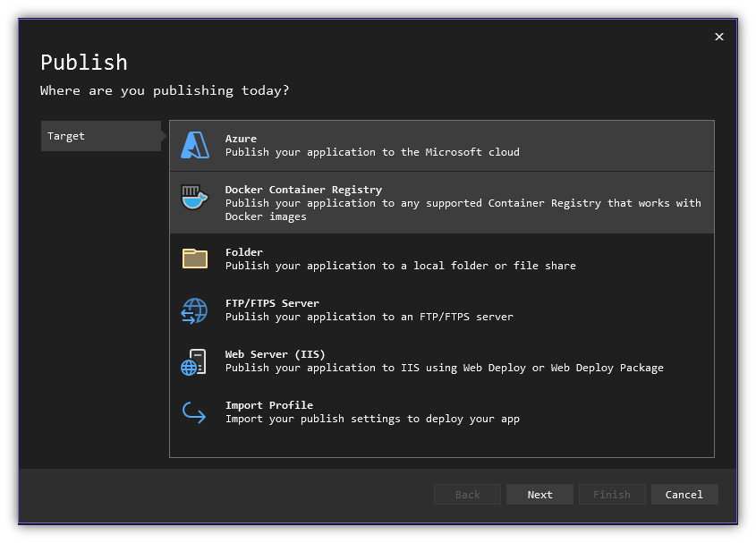Click the Azure cloud logo icon
Viewport: 756px width, 543px height.
coord(195,145)
